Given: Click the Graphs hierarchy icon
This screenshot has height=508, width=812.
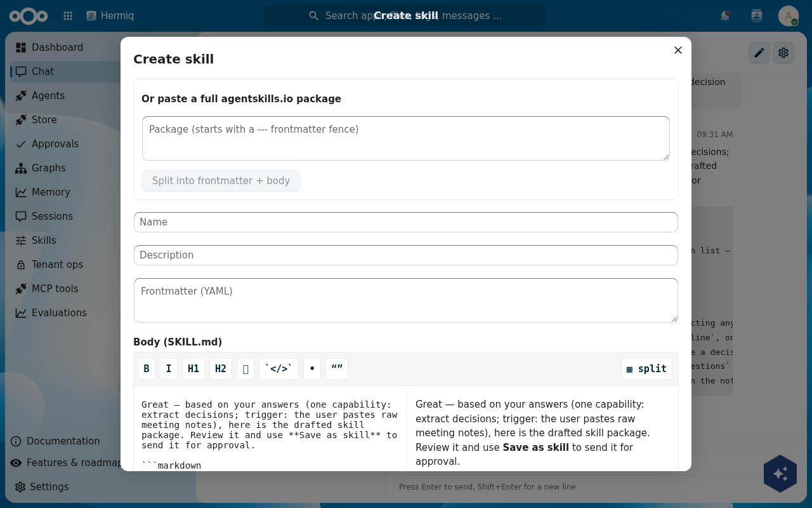Looking at the screenshot, I should click(21, 168).
